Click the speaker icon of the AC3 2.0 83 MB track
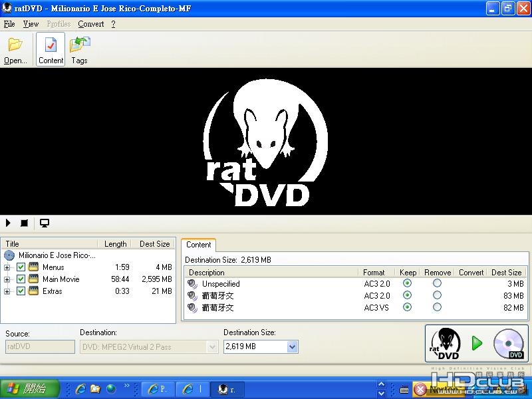 click(192, 296)
